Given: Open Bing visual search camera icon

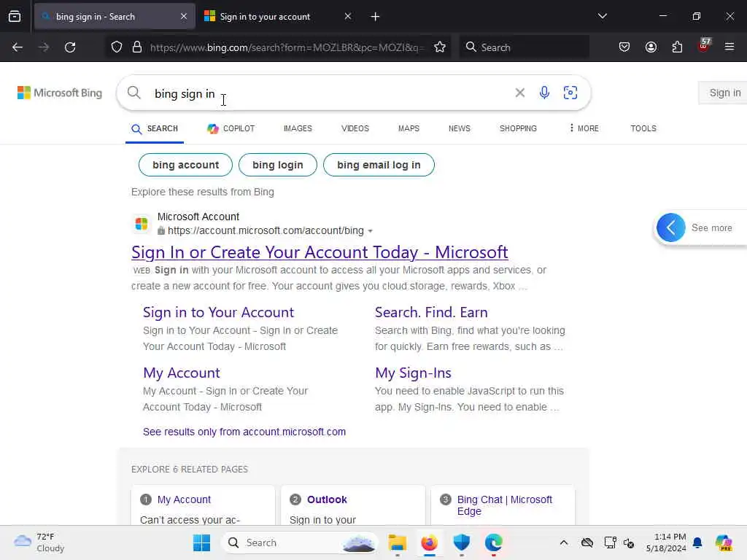Looking at the screenshot, I should coord(570,93).
